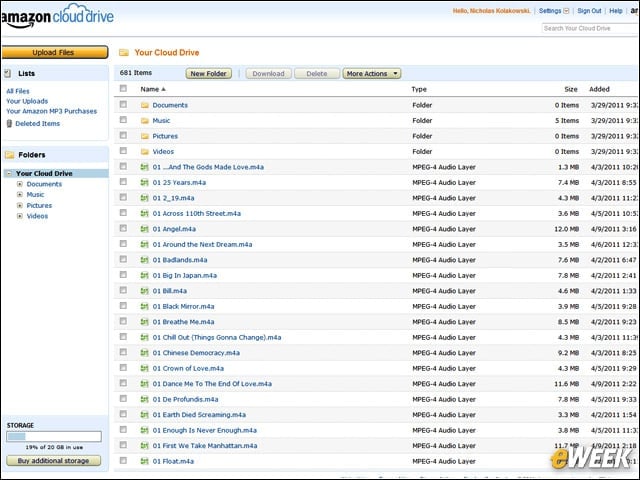
Task: Click the Music folder icon in file list
Action: [x=144, y=121]
